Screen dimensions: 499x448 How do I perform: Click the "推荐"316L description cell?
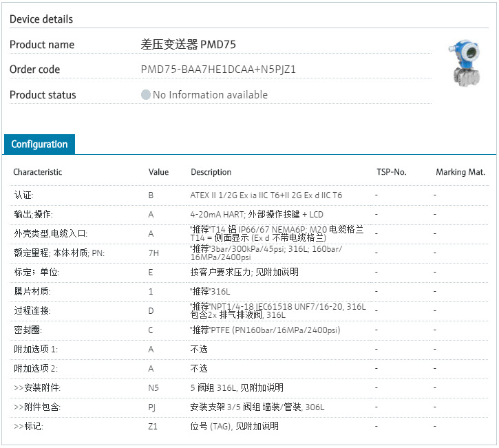[x=210, y=292]
